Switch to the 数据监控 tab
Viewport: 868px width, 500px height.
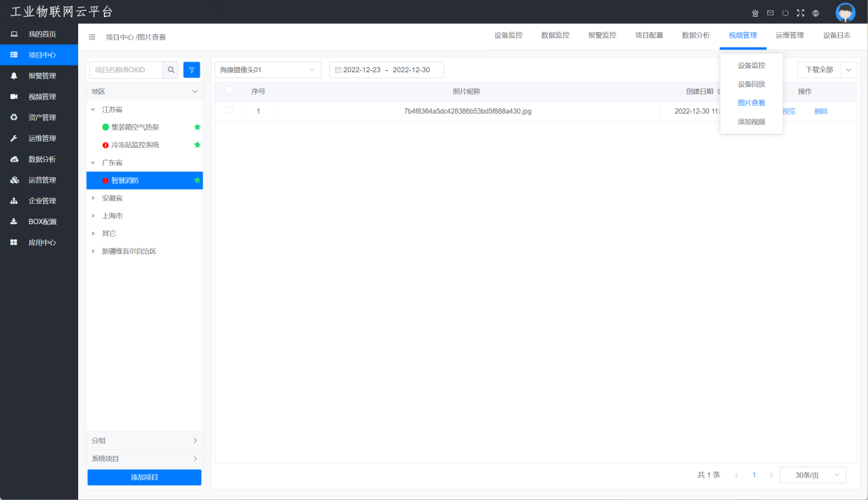(555, 35)
